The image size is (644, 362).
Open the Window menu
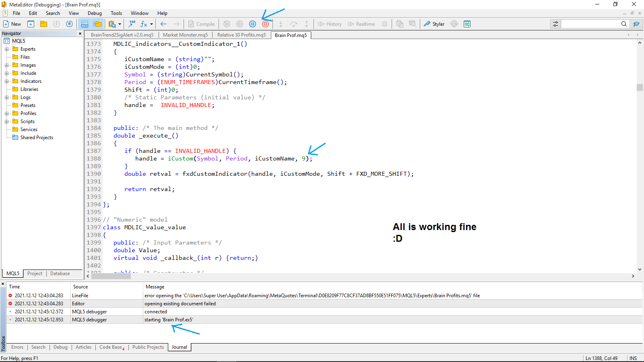coord(140,13)
